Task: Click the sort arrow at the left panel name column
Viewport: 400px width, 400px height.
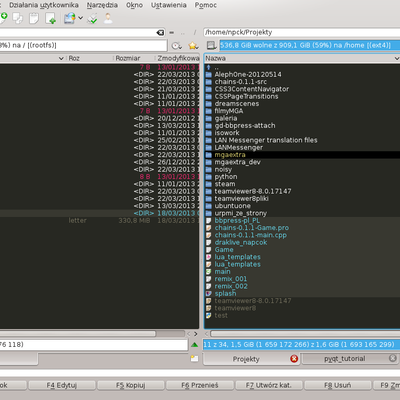Action: coord(61,58)
